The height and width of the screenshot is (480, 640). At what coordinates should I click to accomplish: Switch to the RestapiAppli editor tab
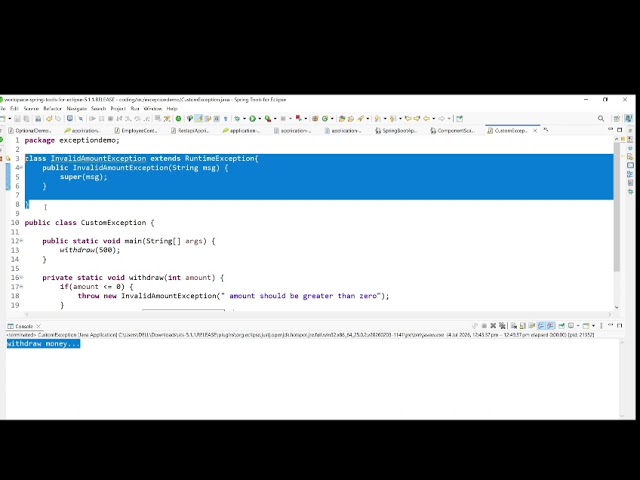coord(190,131)
